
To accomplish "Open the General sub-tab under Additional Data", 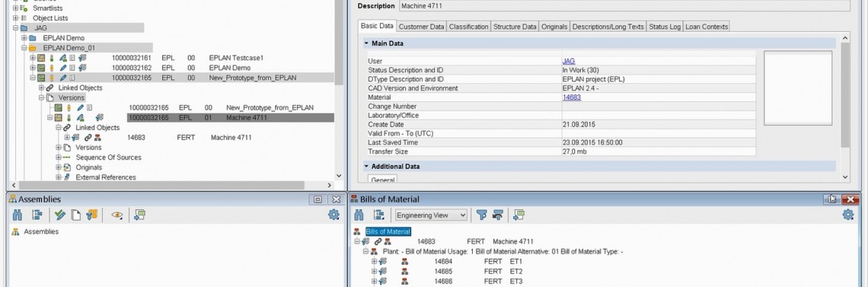I will tap(382, 180).
